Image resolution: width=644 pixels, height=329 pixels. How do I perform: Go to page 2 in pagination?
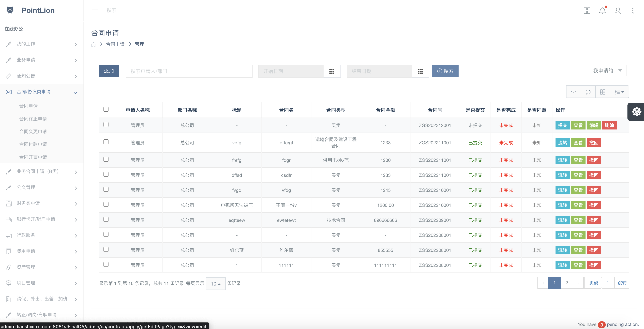point(566,283)
